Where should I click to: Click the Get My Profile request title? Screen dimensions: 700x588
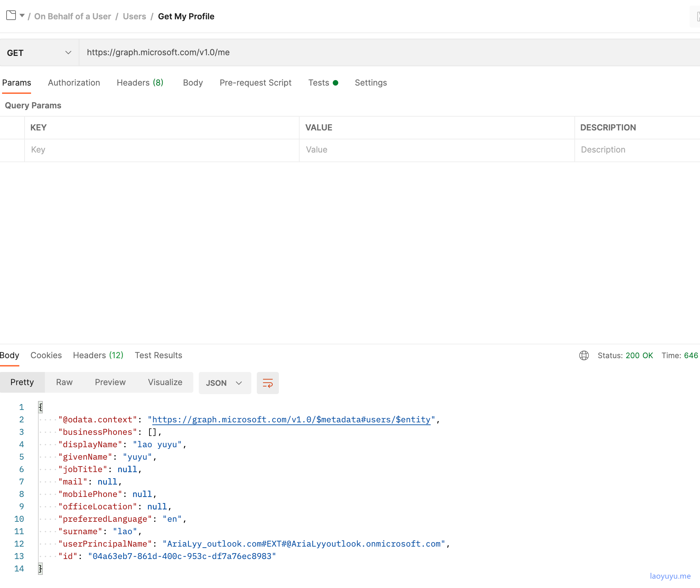186,17
